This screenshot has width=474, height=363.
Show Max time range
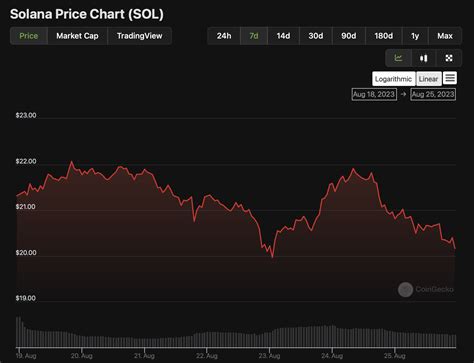coord(445,36)
